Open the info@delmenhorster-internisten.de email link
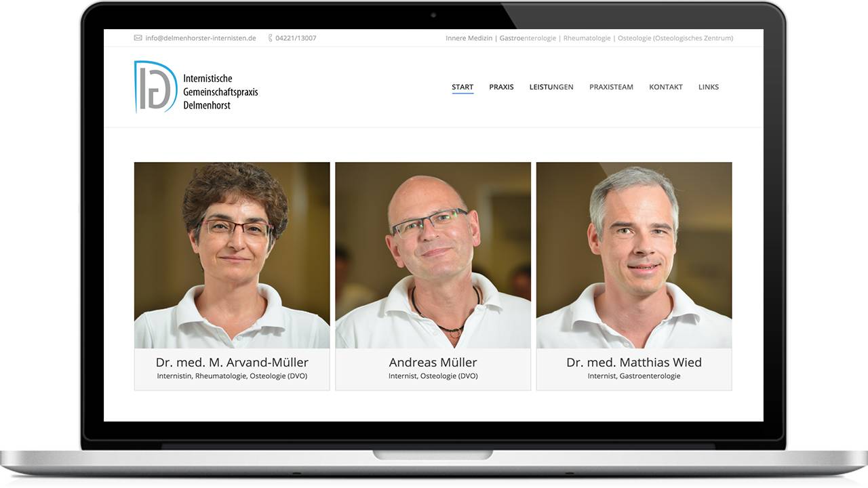868x488 pixels. [201, 38]
